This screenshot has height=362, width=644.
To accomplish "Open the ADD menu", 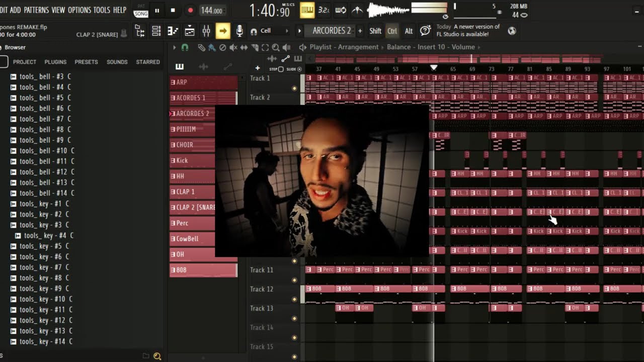I will pyautogui.click(x=16, y=10).
